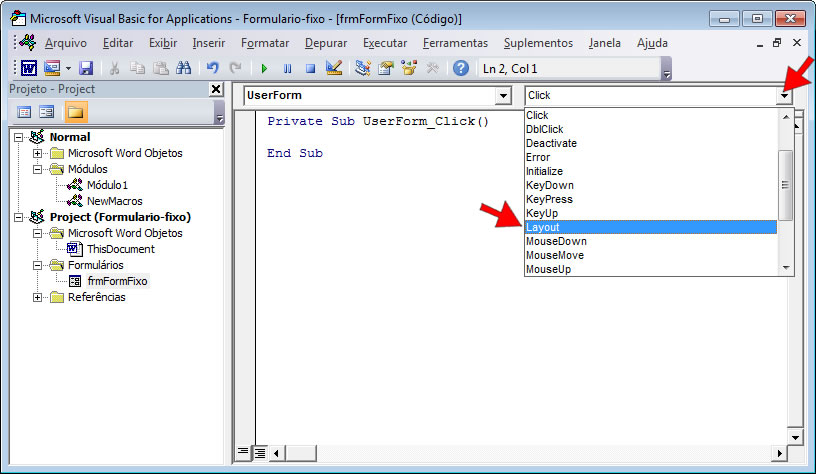Open the Executar menu
816x474 pixels.
click(x=385, y=43)
